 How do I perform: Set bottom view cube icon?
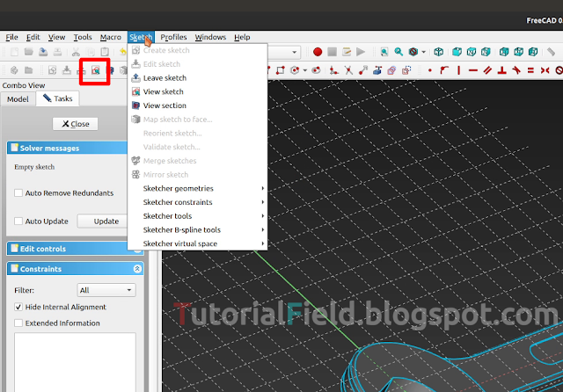(x=518, y=52)
